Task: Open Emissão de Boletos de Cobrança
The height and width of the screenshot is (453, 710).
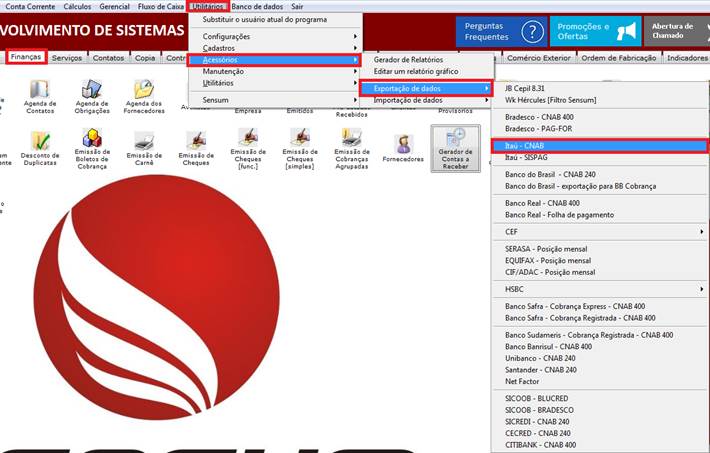Action: [x=92, y=149]
